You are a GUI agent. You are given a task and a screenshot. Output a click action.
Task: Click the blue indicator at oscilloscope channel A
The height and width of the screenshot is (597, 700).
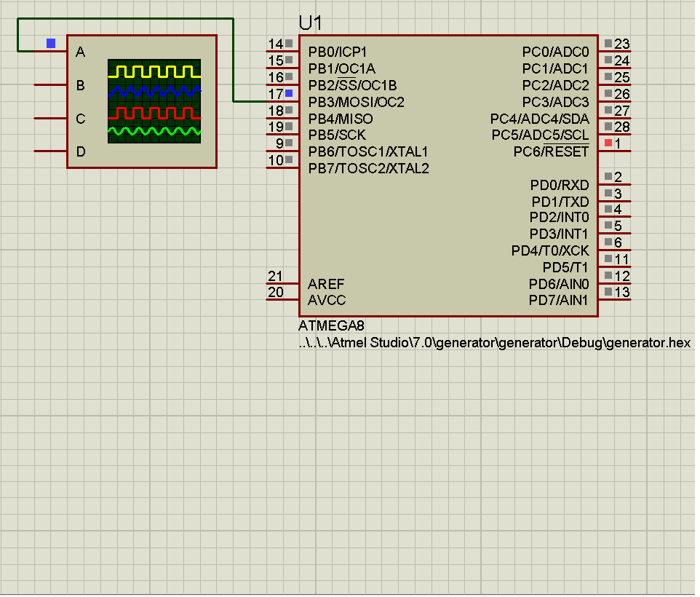pyautogui.click(x=51, y=43)
